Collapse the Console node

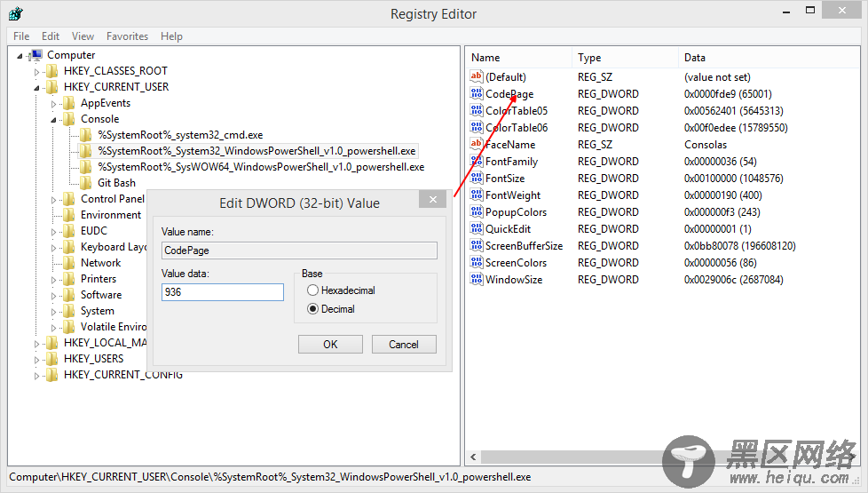(53, 120)
